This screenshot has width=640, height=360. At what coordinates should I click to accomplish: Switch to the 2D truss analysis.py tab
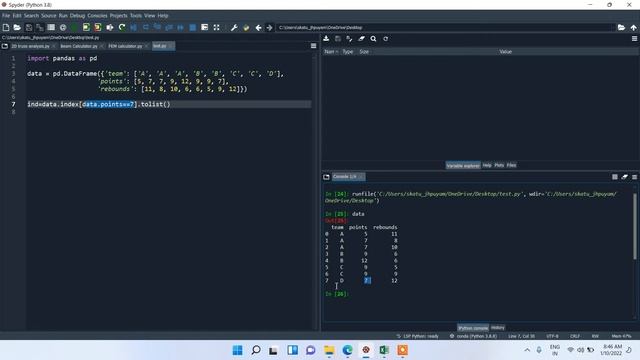[30, 46]
